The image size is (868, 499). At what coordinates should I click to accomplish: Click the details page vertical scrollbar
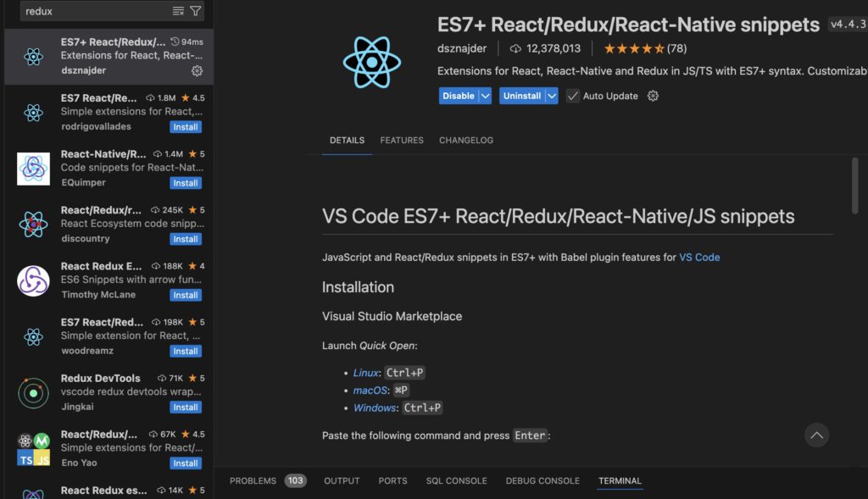point(854,185)
